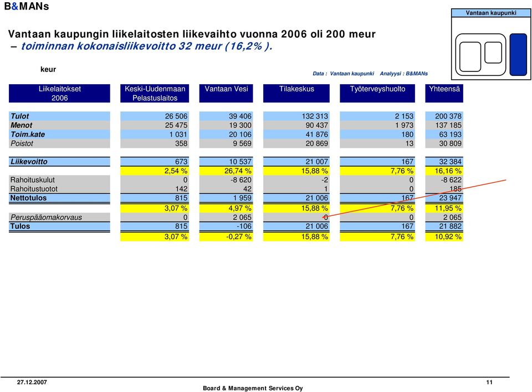Click the 'Liikevoitto' row label
The image size is (532, 392).
click(x=29, y=162)
